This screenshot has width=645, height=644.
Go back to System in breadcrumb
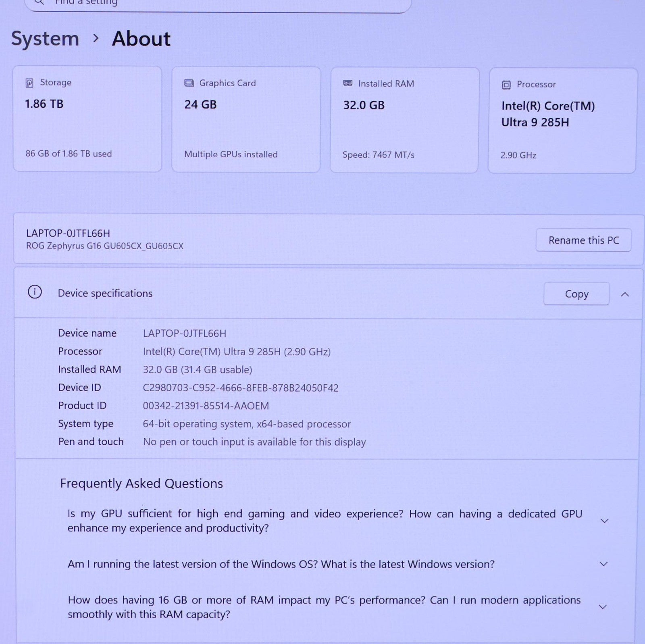click(45, 39)
